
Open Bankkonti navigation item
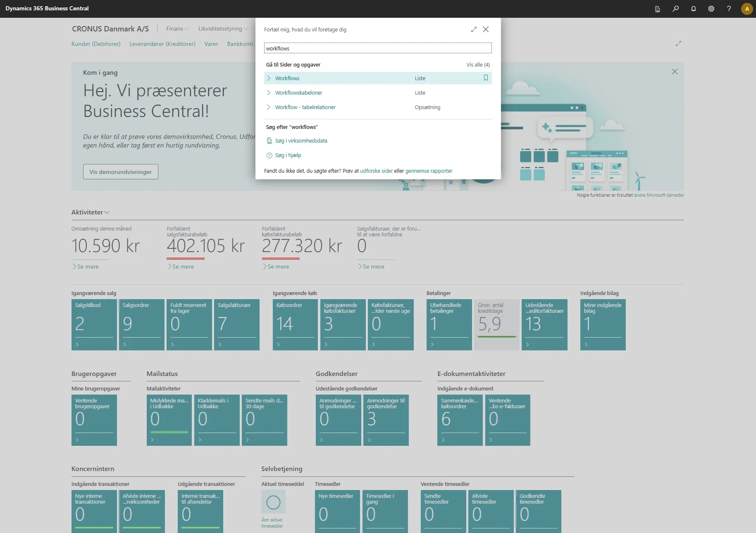[240, 44]
